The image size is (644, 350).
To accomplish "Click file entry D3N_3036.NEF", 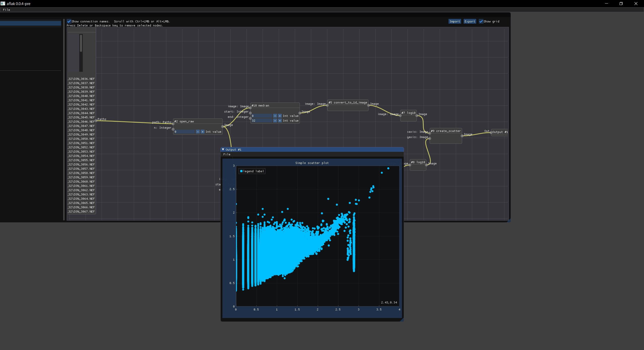I will [81, 79].
